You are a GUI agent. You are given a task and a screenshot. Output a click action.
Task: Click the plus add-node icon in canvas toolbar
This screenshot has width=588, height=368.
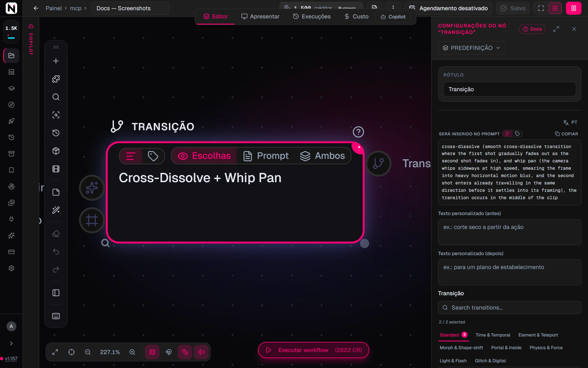(56, 61)
